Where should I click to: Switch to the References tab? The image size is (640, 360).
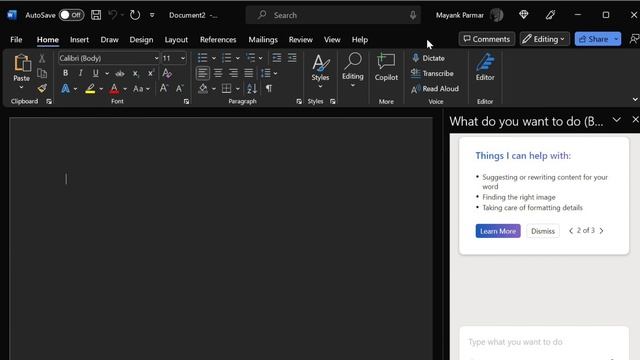tap(218, 40)
